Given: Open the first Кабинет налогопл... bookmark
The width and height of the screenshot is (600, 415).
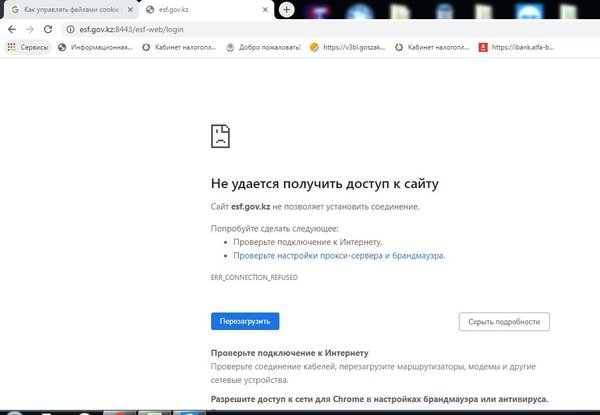Looking at the screenshot, I should (179, 47).
